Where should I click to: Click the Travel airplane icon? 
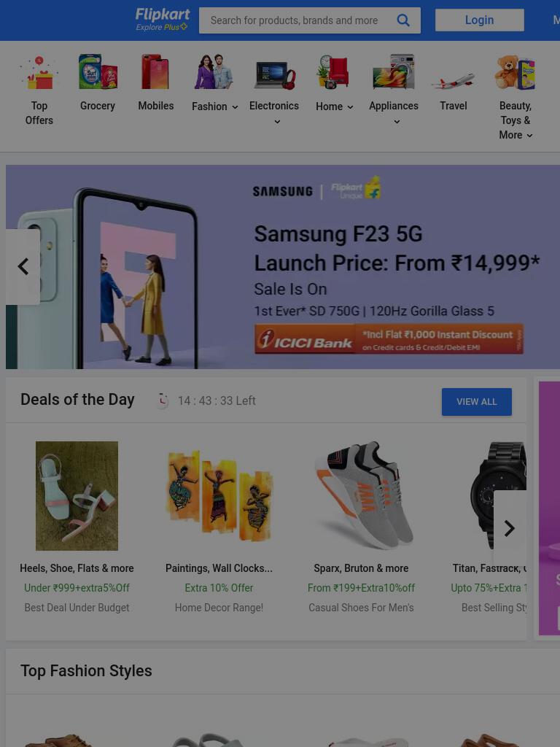(453, 80)
